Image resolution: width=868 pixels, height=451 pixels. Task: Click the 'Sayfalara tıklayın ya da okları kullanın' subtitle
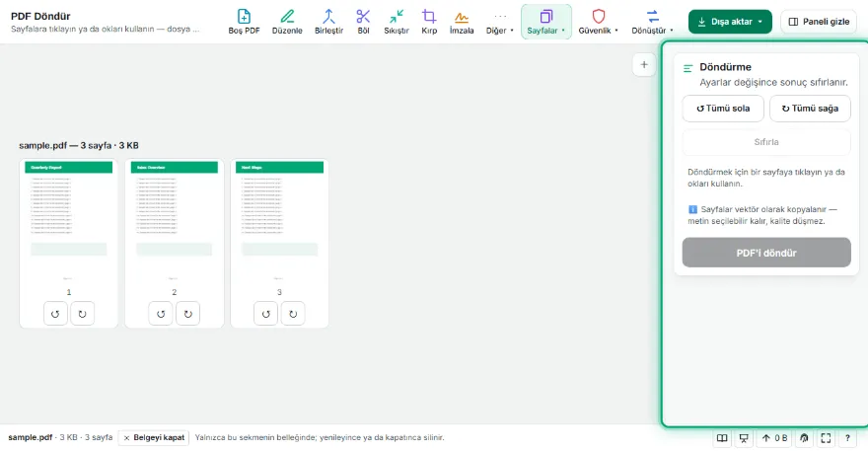pyautogui.click(x=106, y=29)
